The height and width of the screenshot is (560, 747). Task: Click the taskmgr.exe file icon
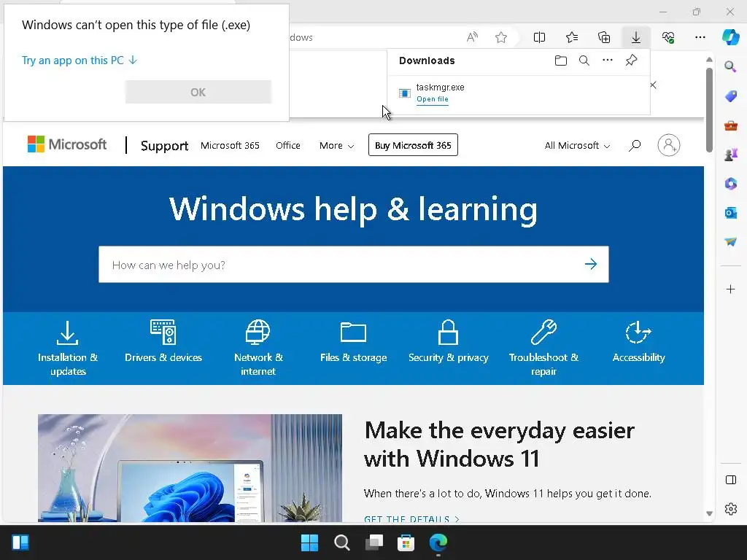pos(404,93)
